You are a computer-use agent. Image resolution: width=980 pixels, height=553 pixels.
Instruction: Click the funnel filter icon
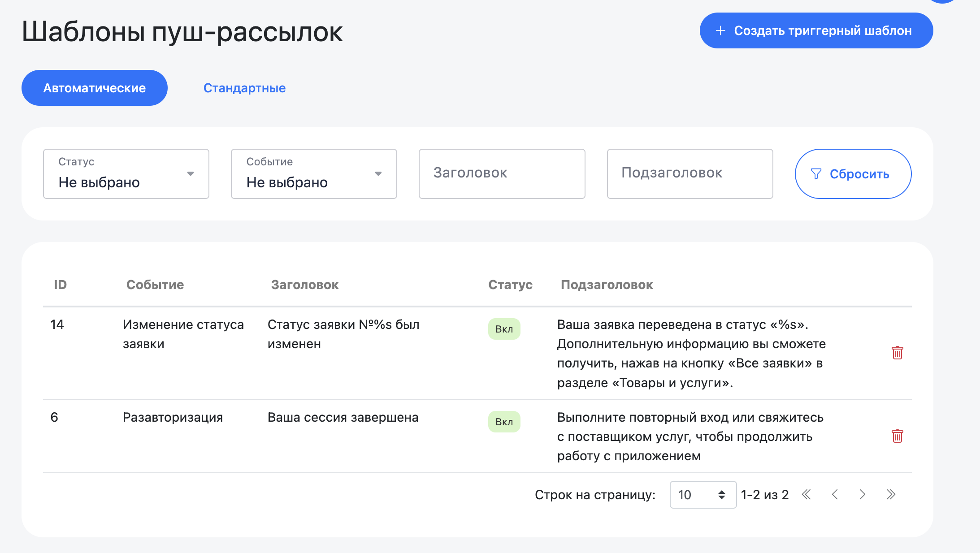point(816,174)
